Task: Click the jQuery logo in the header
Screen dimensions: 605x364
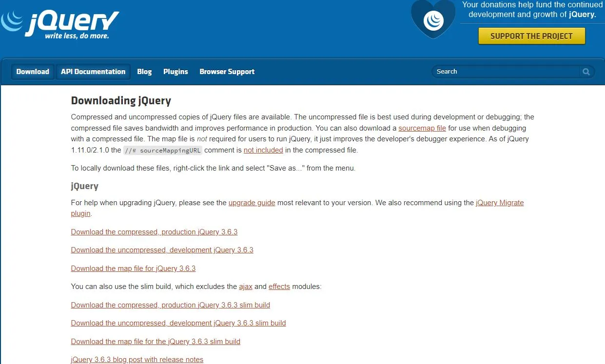Action: [x=60, y=24]
